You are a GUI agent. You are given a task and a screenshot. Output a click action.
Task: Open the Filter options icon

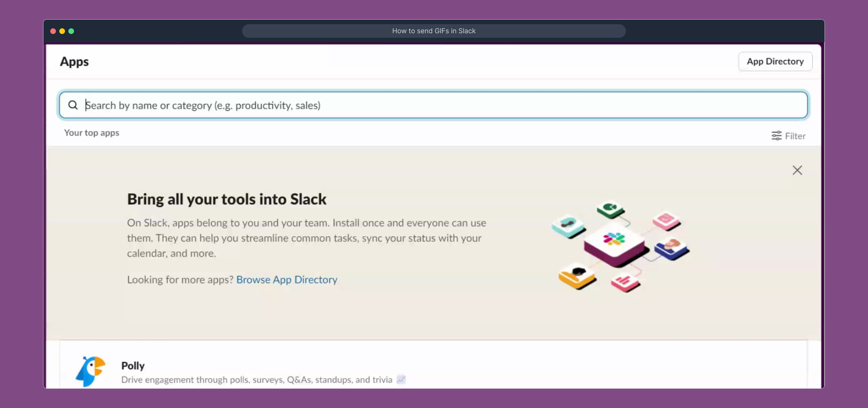coord(776,136)
